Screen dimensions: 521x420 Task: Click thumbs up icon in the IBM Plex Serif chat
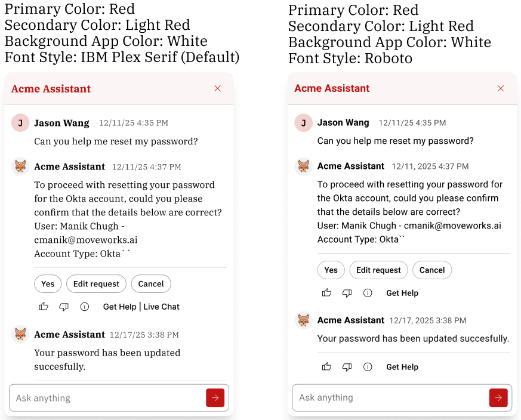pyautogui.click(x=44, y=307)
